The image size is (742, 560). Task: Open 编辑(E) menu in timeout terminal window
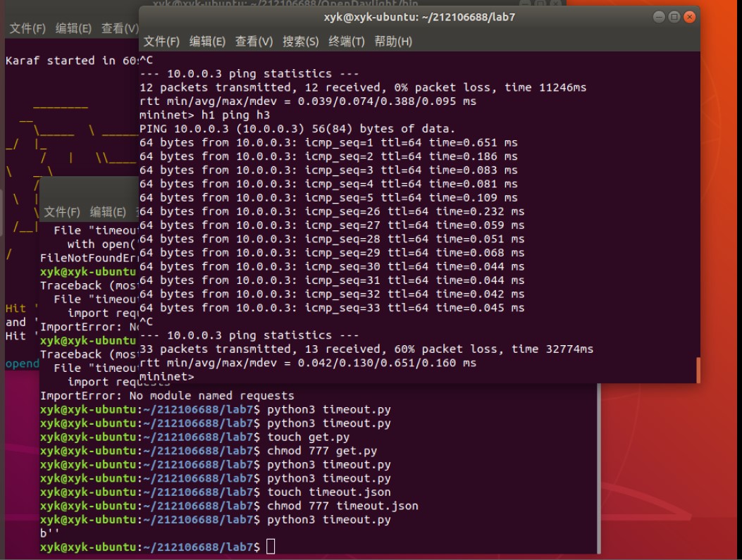pyautogui.click(x=108, y=212)
